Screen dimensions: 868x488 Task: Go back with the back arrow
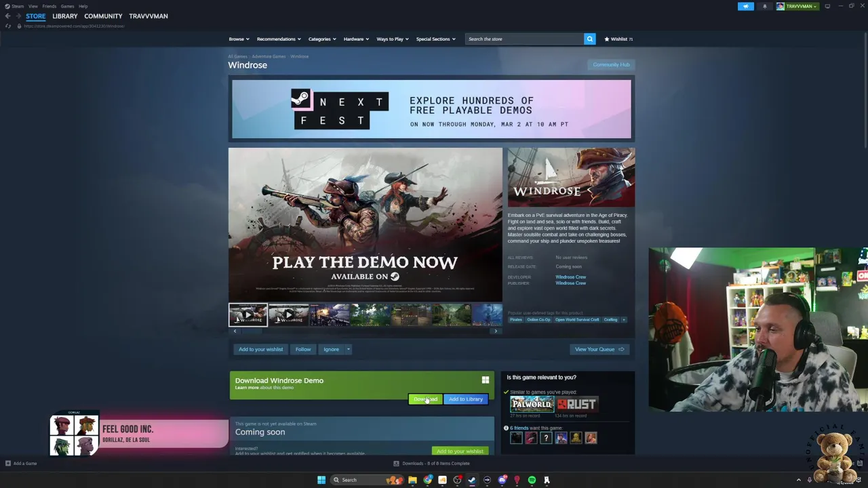tap(7, 16)
